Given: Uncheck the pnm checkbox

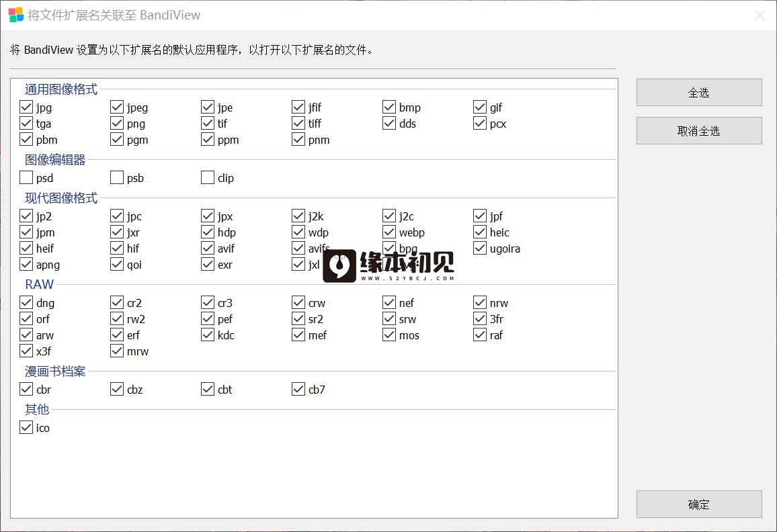Looking at the screenshot, I should click(x=298, y=139).
